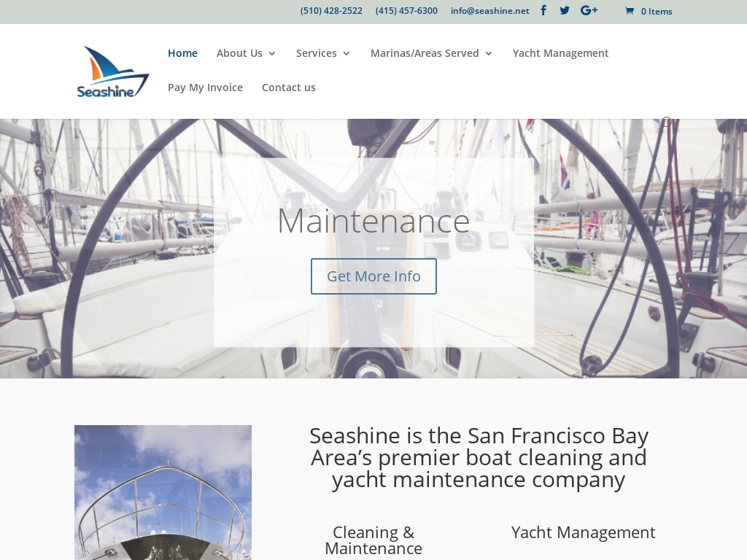Open the 0 Items cart link
The height and width of the screenshot is (560, 747).
click(656, 12)
